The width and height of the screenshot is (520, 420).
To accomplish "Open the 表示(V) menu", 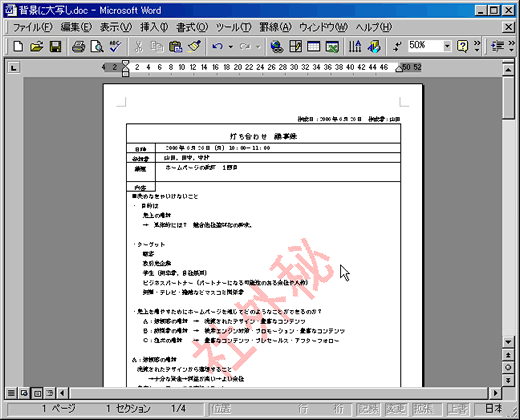I will click(x=116, y=27).
